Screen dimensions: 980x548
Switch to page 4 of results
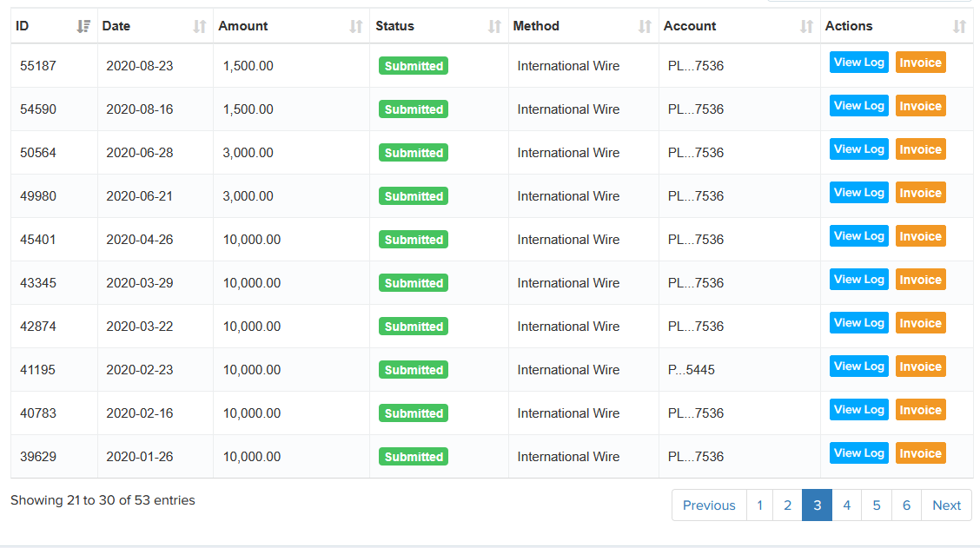pyautogui.click(x=846, y=505)
